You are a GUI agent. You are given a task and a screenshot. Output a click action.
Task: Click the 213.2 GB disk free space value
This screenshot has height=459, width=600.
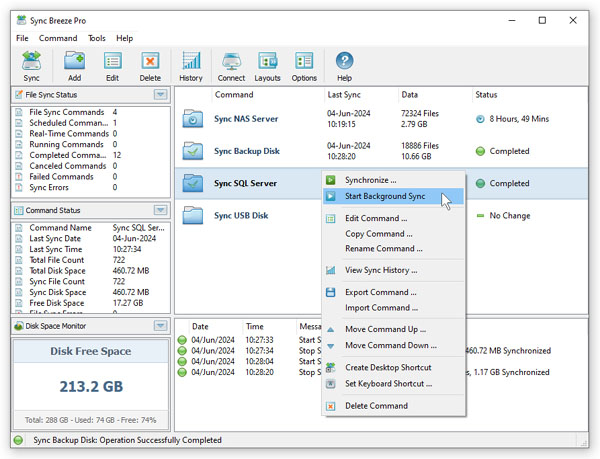pyautogui.click(x=91, y=386)
